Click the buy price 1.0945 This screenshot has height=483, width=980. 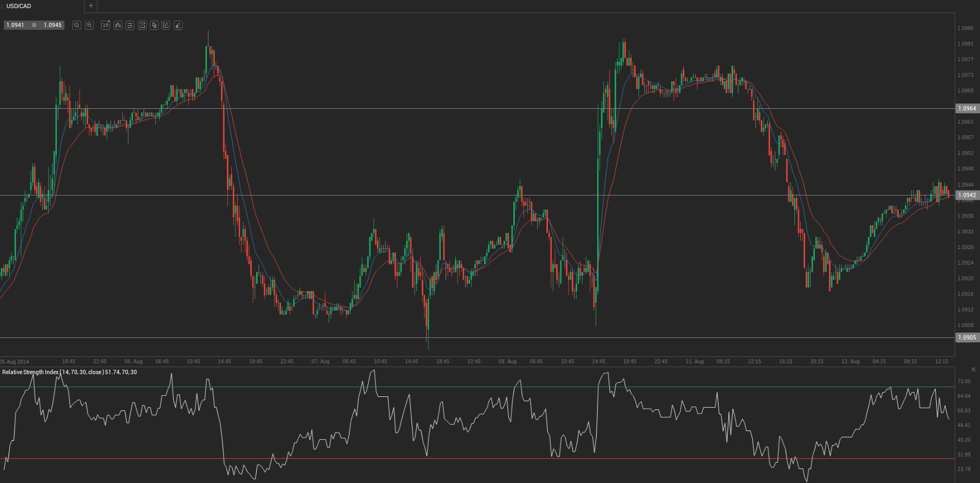[x=53, y=25]
